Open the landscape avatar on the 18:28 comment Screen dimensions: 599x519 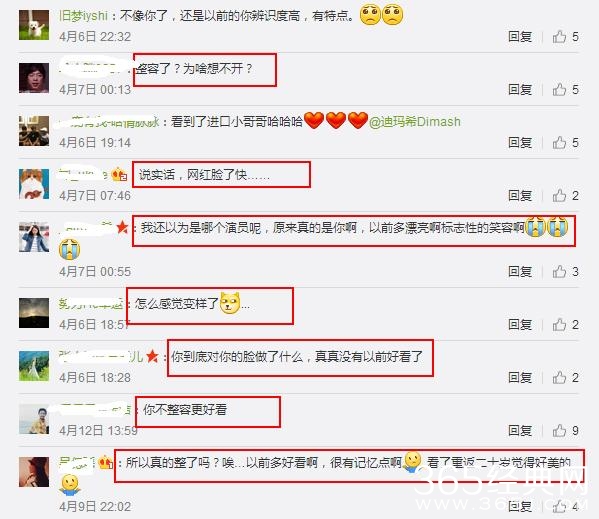point(34,366)
